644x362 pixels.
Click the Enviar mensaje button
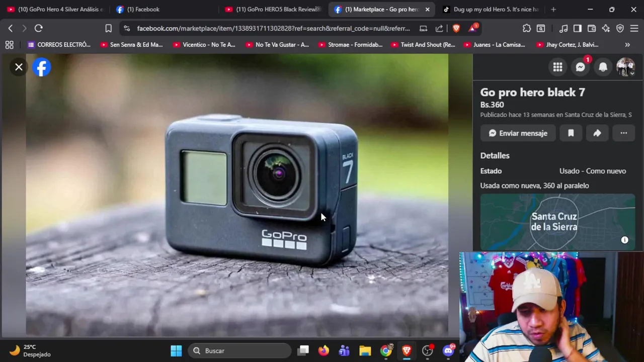point(518,133)
